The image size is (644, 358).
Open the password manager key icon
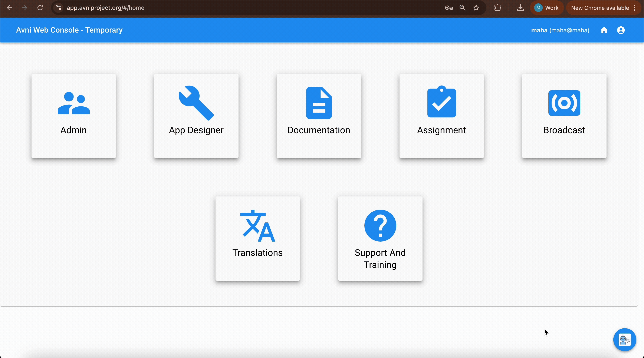(449, 8)
